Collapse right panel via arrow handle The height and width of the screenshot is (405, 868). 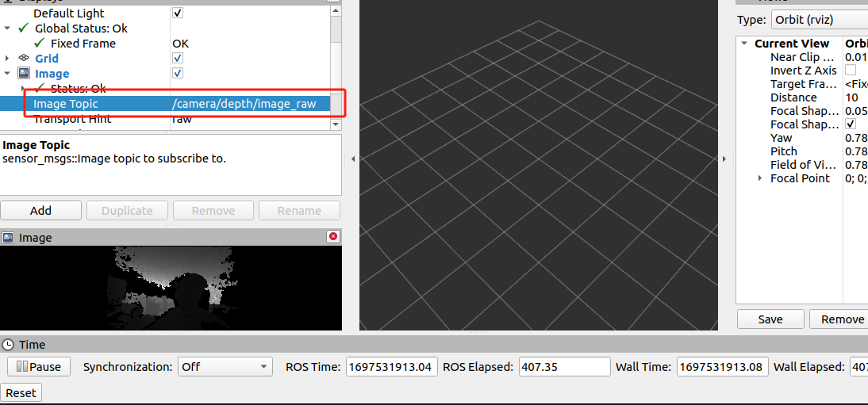pos(724,159)
